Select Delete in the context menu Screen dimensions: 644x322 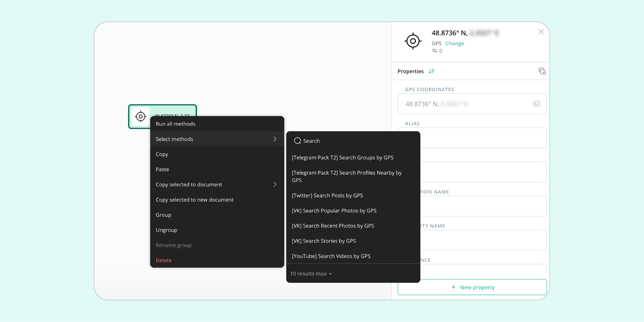click(x=163, y=260)
